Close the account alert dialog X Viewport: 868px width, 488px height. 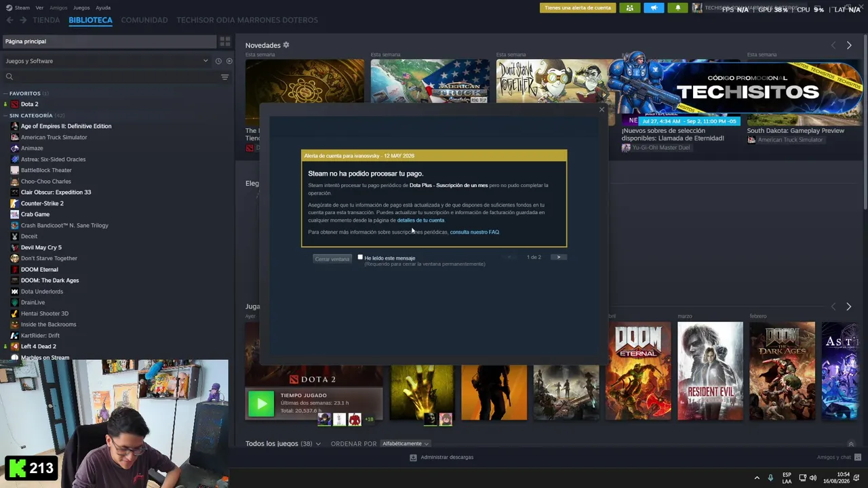[601, 110]
